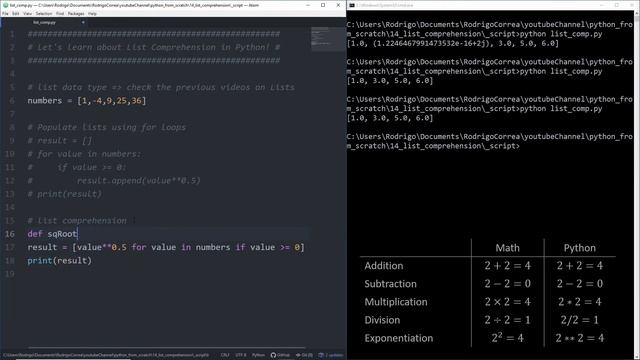Image resolution: width=640 pixels, height=360 pixels.
Task: Click '2/2 = 1' in Python column
Action: pos(580,320)
